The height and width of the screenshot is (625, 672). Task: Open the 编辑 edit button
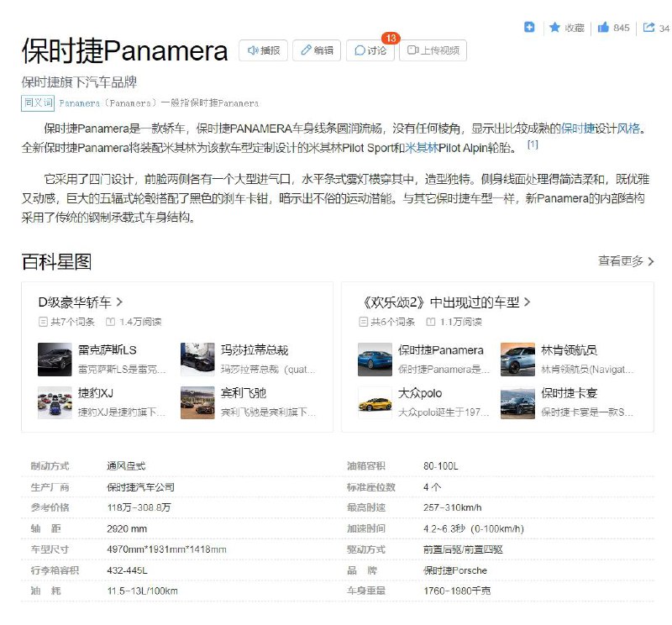(x=317, y=50)
